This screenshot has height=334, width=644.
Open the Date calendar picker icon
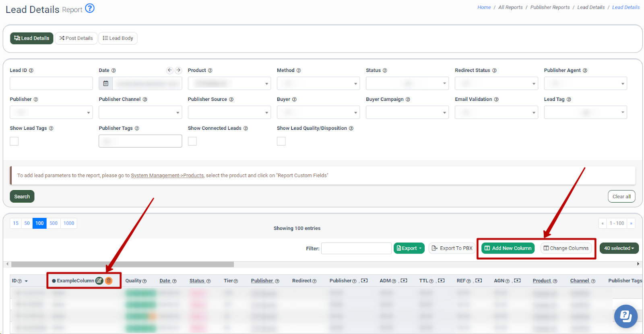(x=106, y=83)
